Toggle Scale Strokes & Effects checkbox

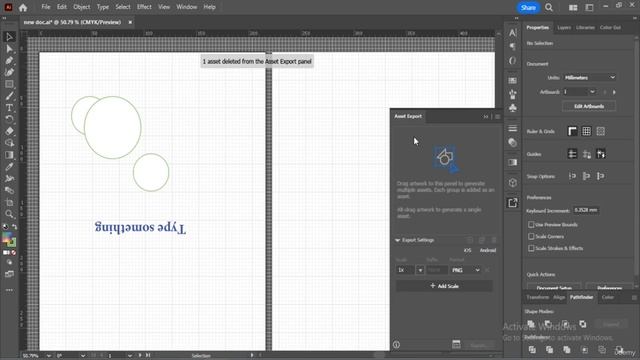[531, 249]
